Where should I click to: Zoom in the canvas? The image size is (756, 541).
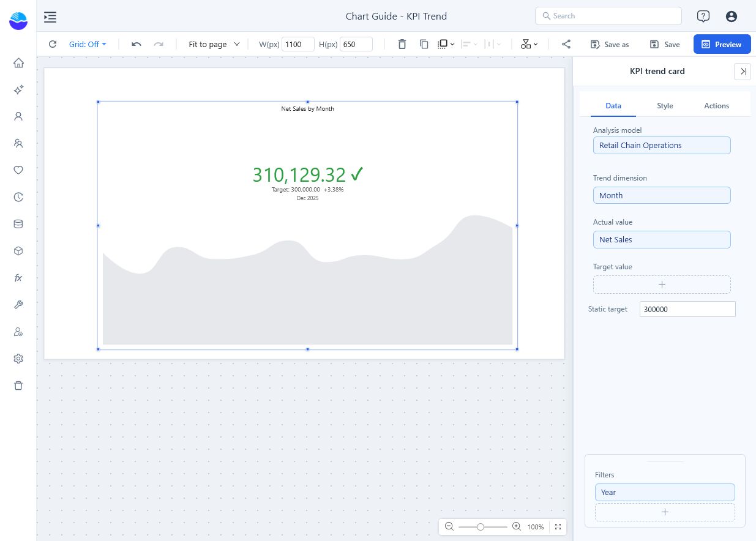tap(517, 526)
